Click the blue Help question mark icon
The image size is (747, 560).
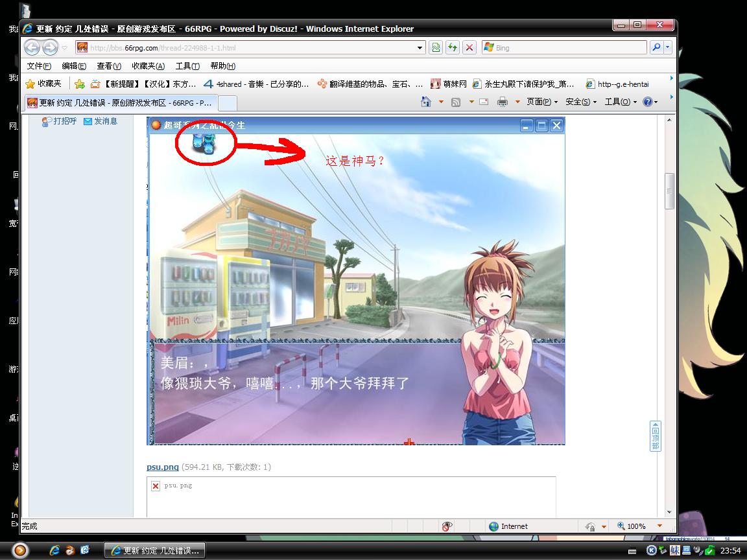coord(647,102)
